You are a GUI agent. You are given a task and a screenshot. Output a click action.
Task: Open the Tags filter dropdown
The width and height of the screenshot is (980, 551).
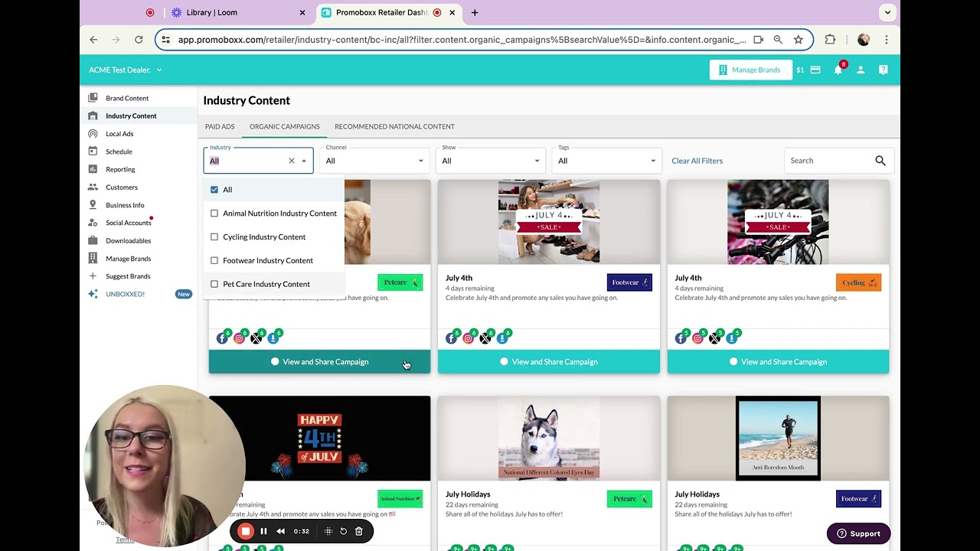click(x=607, y=161)
